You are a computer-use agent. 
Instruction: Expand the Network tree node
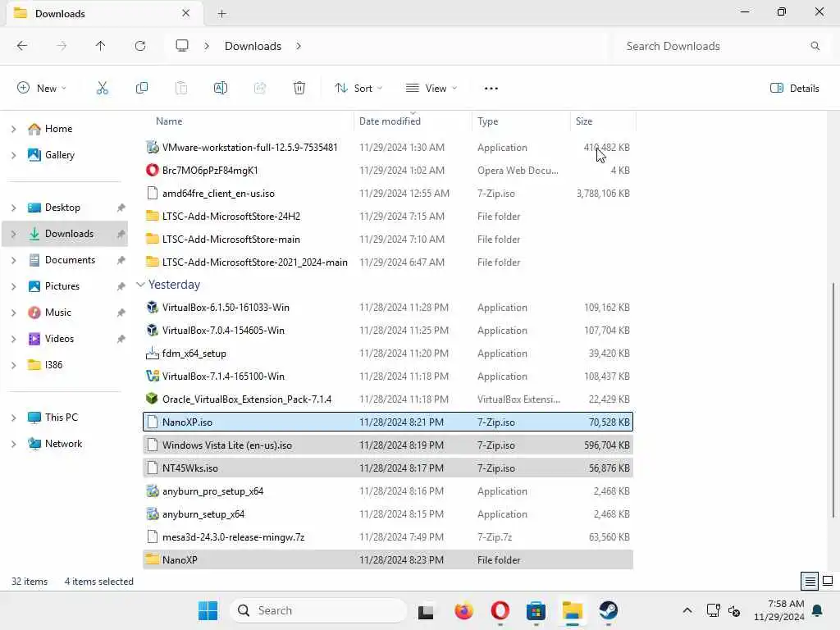tap(14, 444)
